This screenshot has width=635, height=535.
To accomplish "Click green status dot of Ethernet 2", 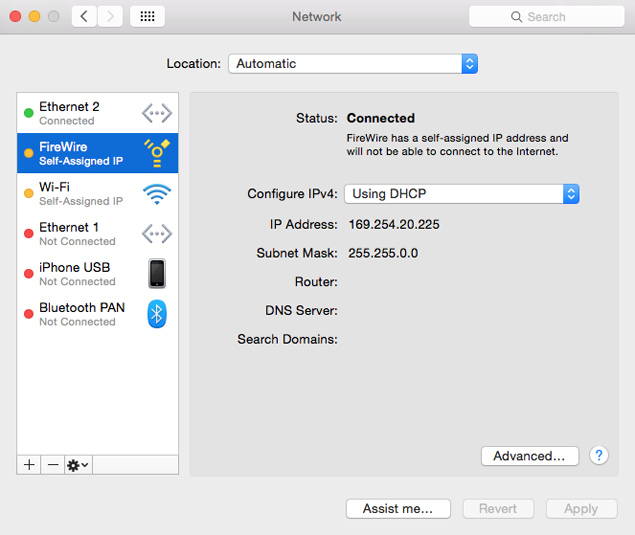I will [x=28, y=113].
